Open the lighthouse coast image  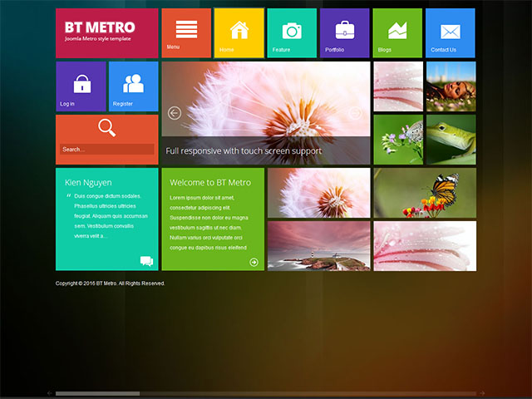319,246
